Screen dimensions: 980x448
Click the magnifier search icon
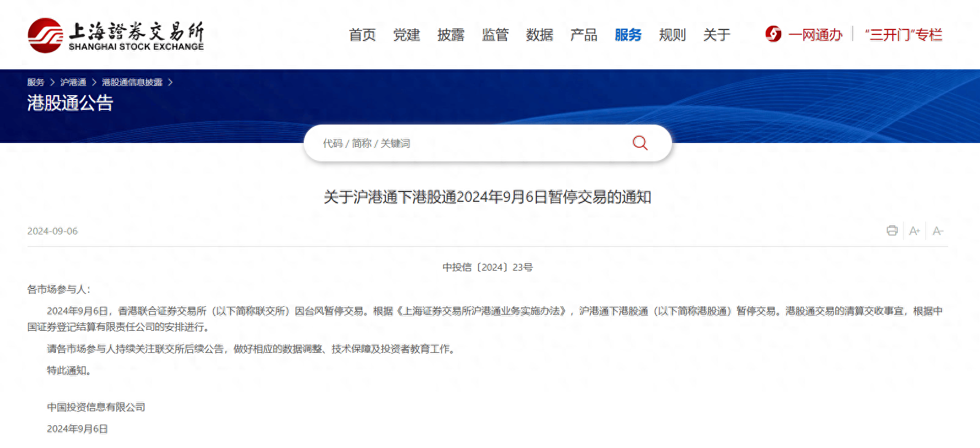640,143
